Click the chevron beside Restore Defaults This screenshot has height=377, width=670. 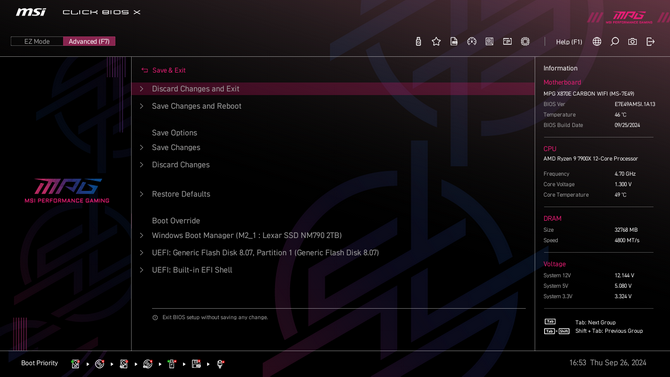pos(141,194)
